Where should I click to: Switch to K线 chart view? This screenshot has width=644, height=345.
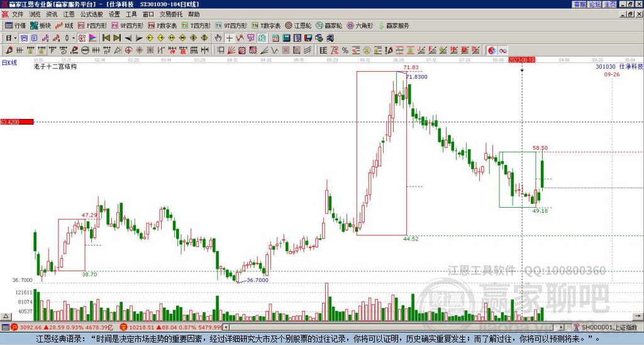click(64, 25)
